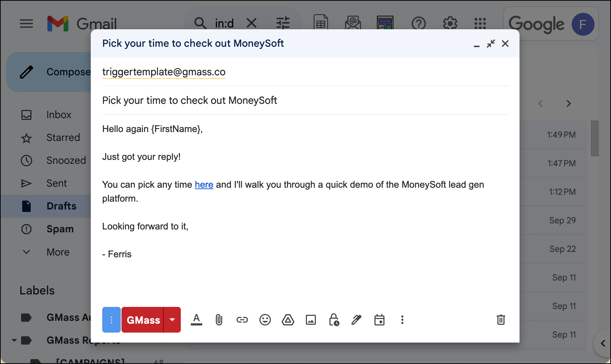The width and height of the screenshot is (611, 364).
Task: Go to the previous page of drafts
Action: tap(540, 103)
